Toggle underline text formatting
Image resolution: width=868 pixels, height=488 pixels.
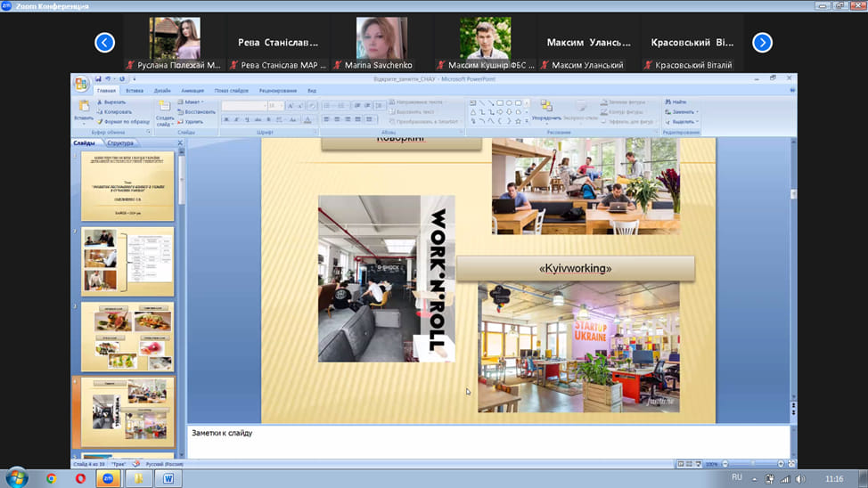[248, 119]
